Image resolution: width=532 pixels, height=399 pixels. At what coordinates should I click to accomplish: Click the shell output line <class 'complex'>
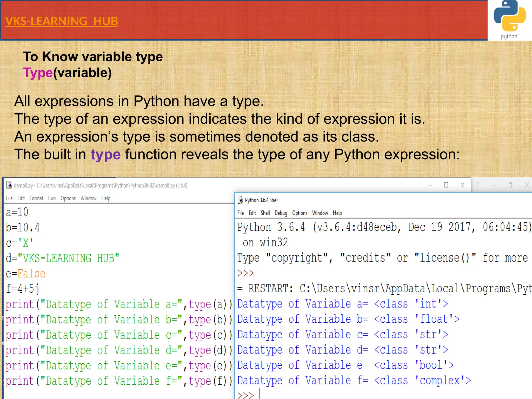[x=354, y=380]
